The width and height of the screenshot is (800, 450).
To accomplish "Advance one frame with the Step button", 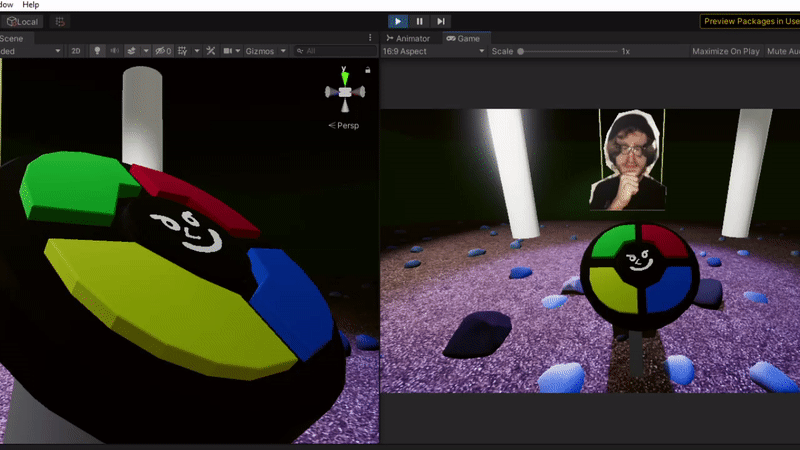I will (x=441, y=21).
